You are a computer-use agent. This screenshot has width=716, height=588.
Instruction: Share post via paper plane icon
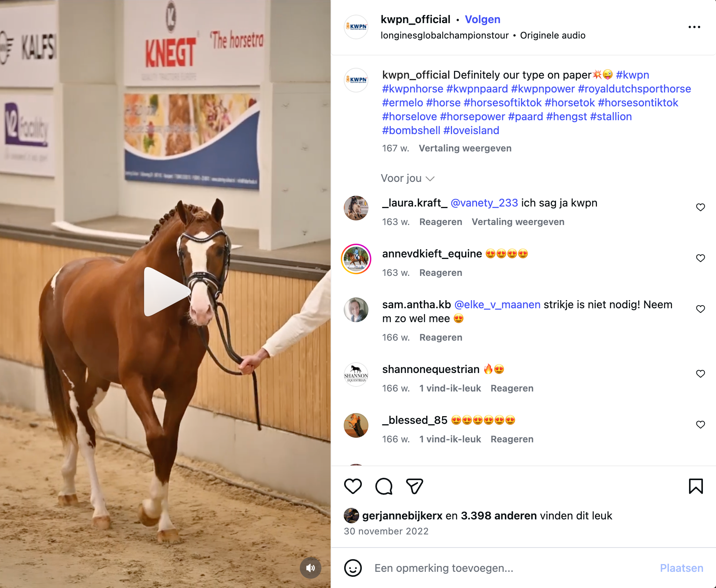(x=415, y=486)
